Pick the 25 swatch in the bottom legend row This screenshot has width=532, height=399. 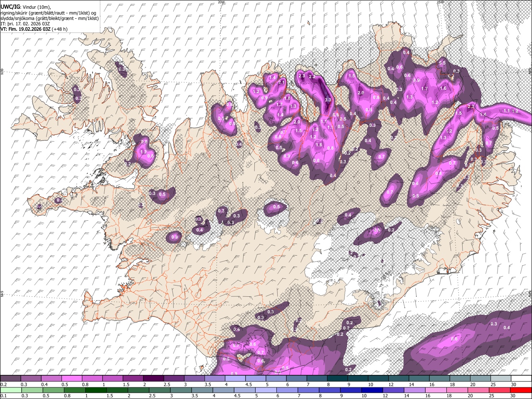click(500, 390)
